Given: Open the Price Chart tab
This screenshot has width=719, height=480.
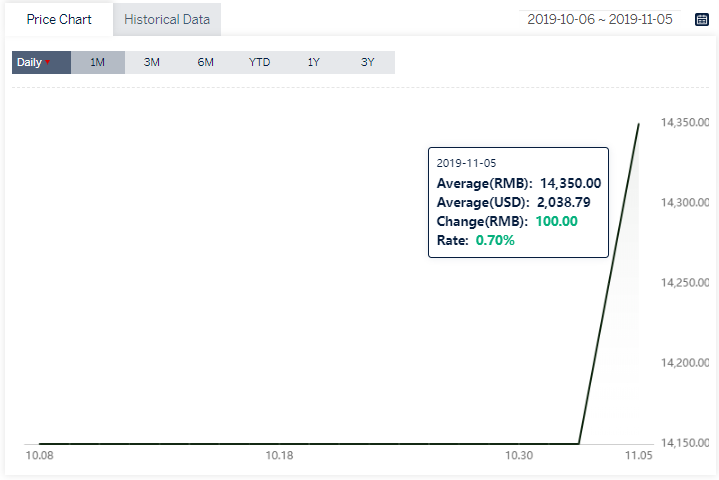Looking at the screenshot, I should (59, 20).
